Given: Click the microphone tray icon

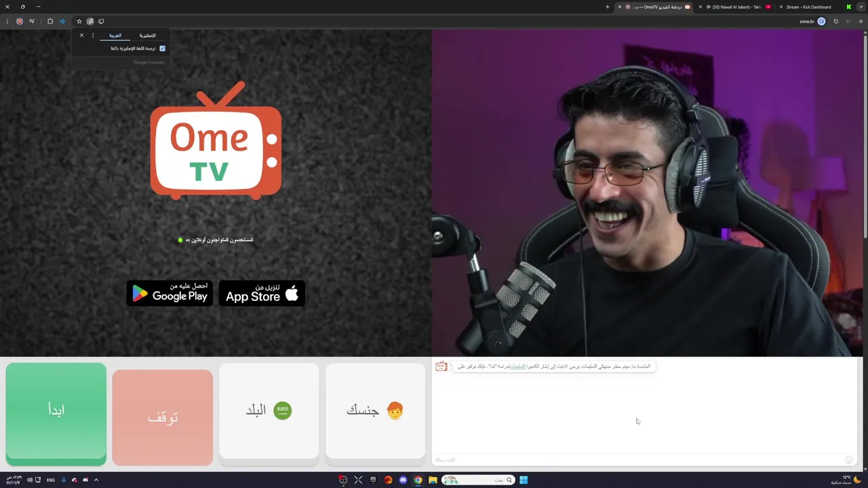Looking at the screenshot, I should click(64, 480).
